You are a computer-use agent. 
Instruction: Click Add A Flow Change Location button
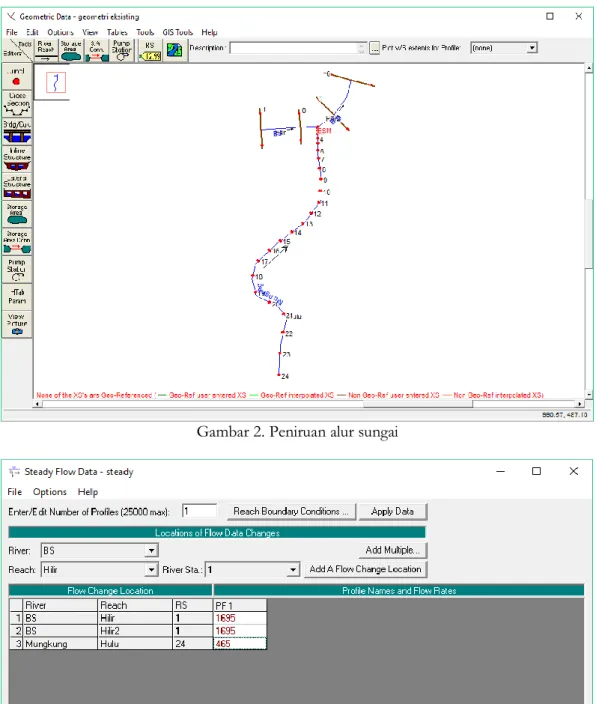click(365, 569)
